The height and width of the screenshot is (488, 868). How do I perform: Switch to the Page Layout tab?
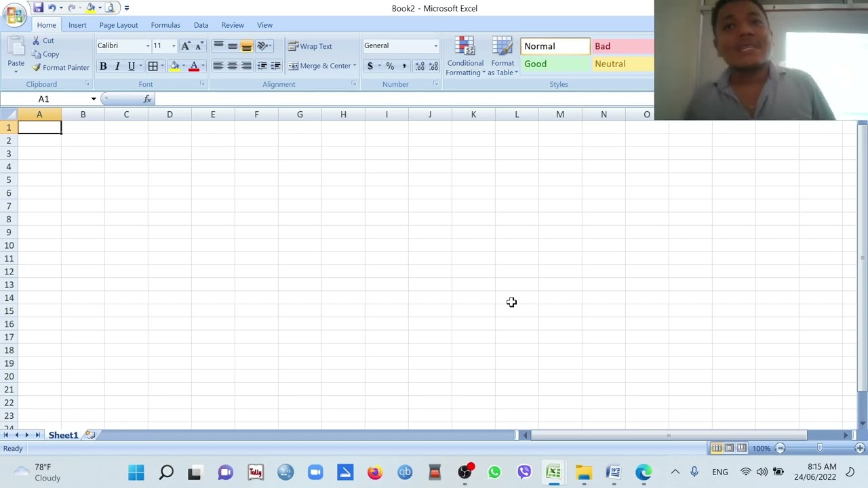(x=119, y=25)
